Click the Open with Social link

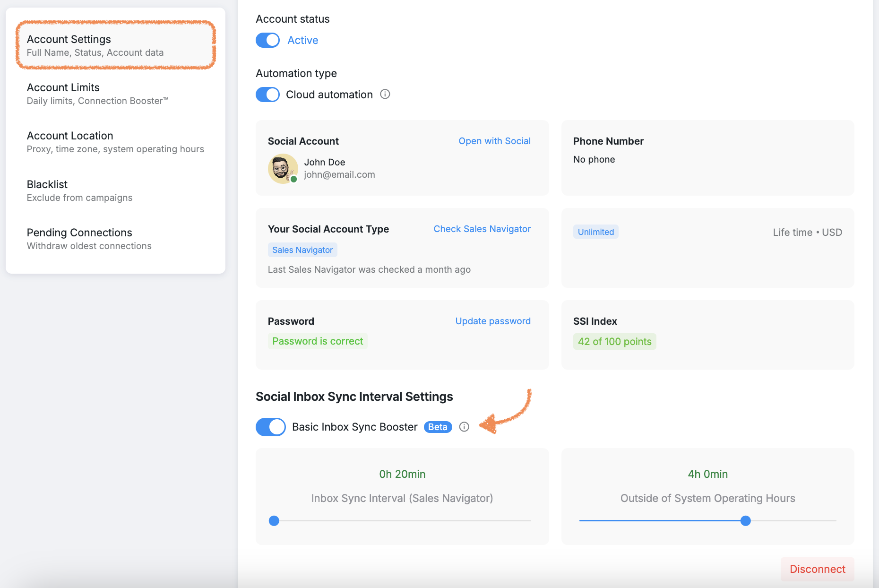click(x=494, y=141)
